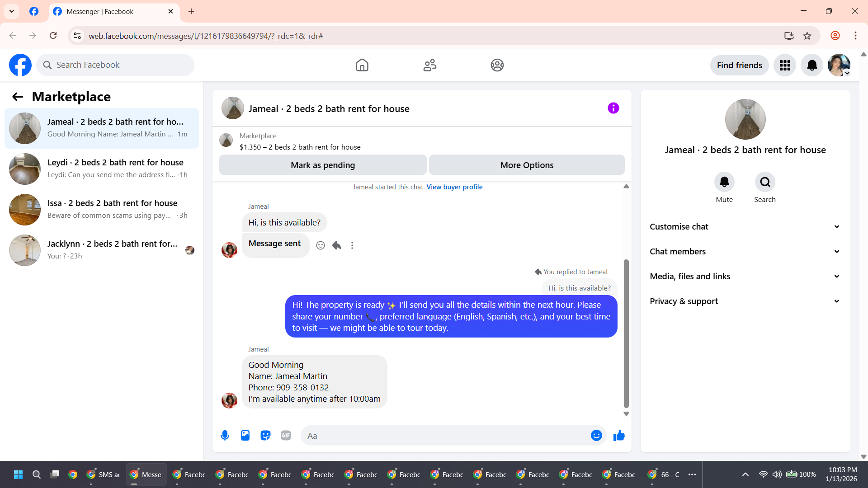Open the GIF picker
Screen dimensions: 868x488
[286, 436]
